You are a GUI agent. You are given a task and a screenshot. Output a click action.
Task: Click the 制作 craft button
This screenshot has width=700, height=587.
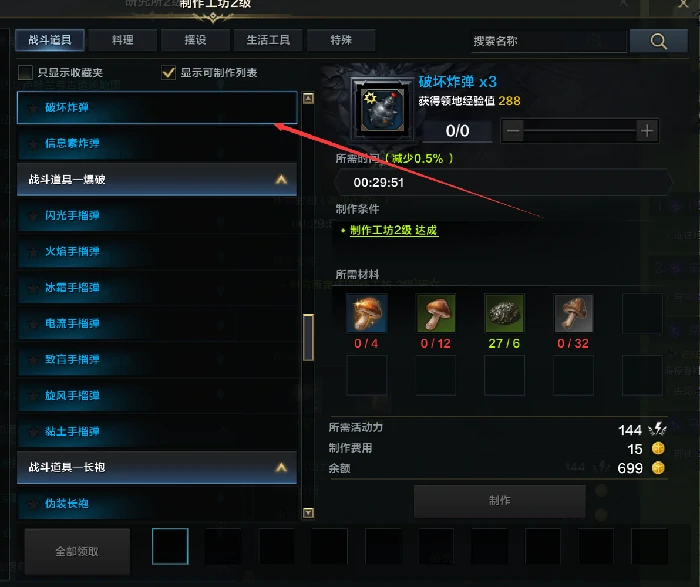[500, 501]
